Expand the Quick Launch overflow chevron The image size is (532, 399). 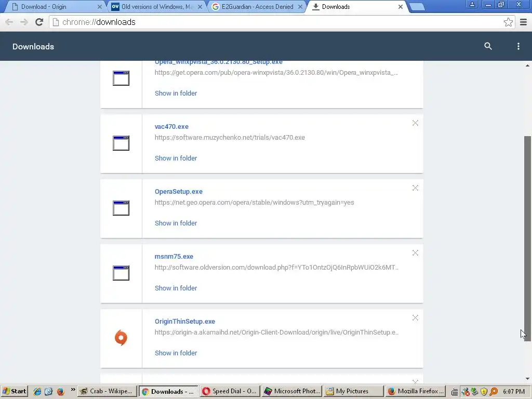click(x=73, y=390)
